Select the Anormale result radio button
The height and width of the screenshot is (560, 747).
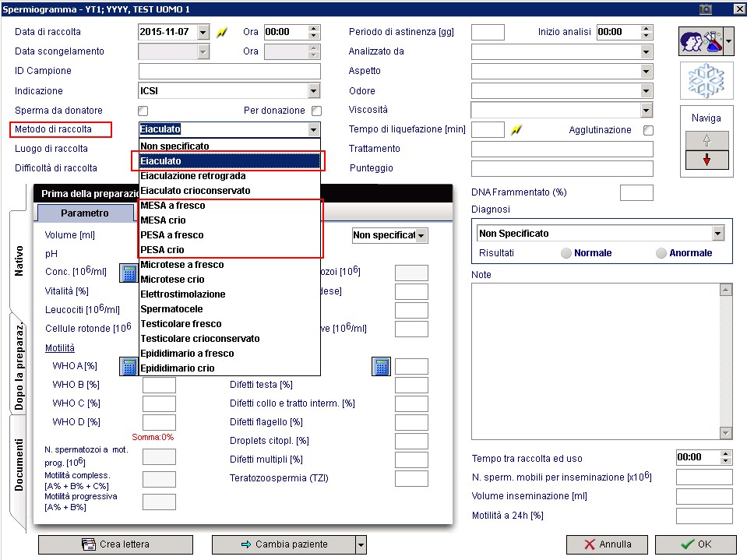click(661, 253)
